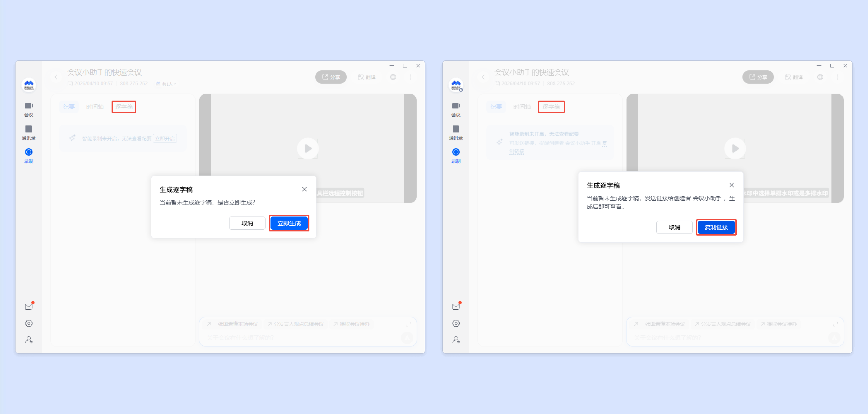This screenshot has width=868, height=414.
Task: Minimize the right window
Action: click(819, 66)
